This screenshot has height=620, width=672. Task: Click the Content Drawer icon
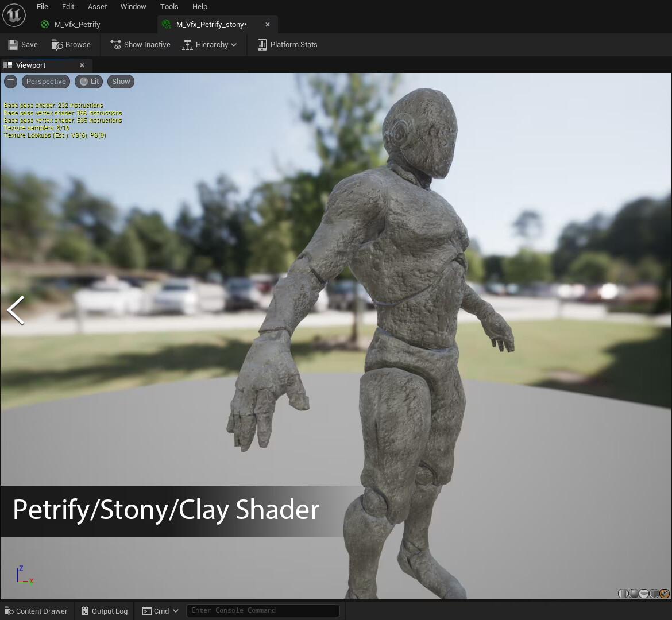8,611
